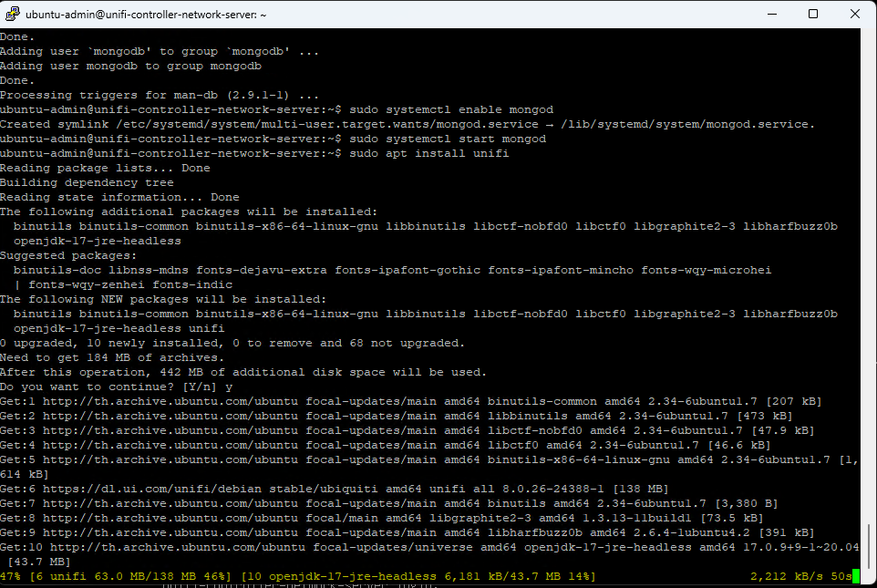Click the 2,212 kB/s download speed

coord(787,576)
